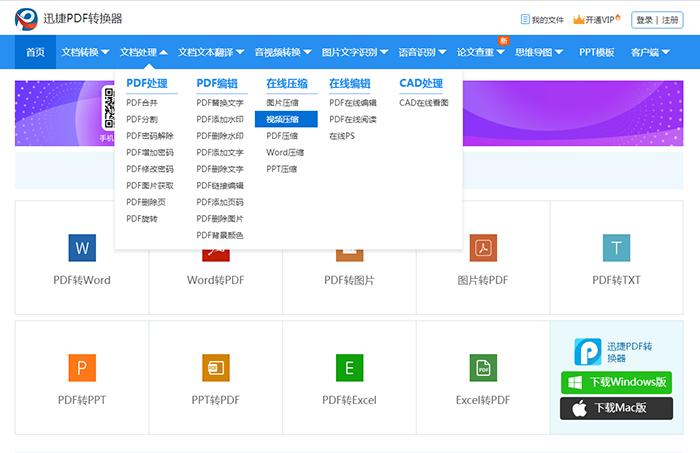Open 我的文件 document icon
The width and height of the screenshot is (700, 453).
[525, 19]
